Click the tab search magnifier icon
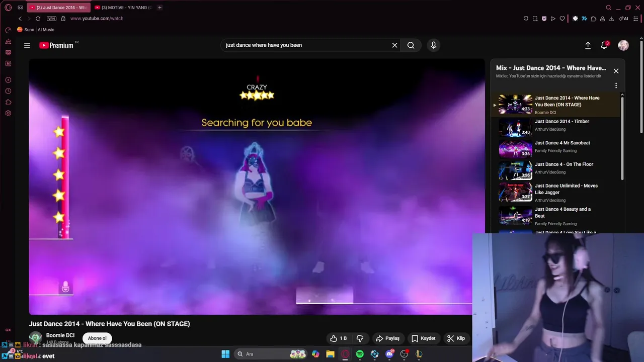Image resolution: width=644 pixels, height=362 pixels. 608,8
